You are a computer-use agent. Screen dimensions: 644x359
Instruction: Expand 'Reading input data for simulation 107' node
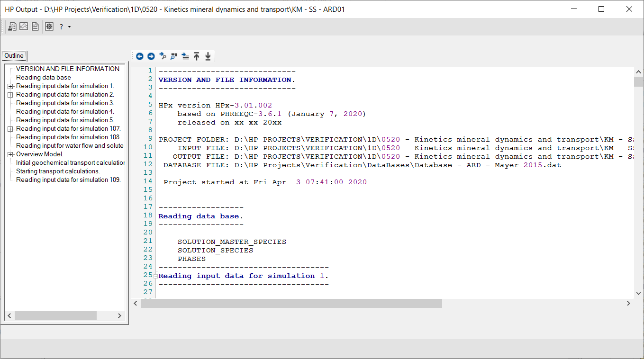[10, 129]
